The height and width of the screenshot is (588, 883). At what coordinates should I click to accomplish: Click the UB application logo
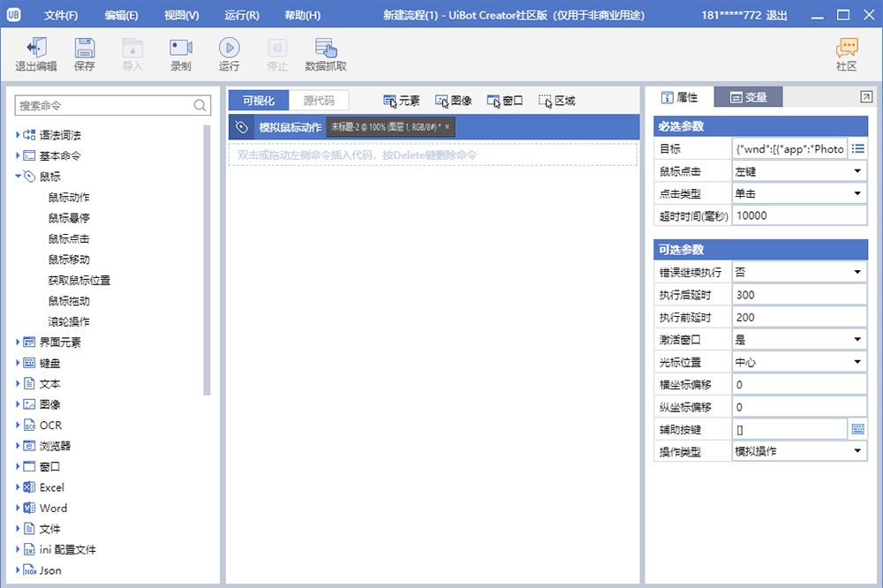point(14,15)
